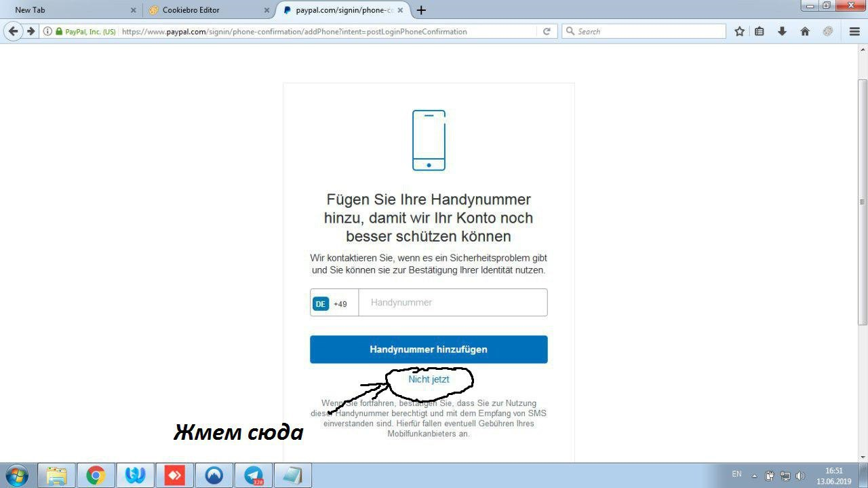Screen dimensions: 868x488
Task: Switch to the New Tab tab
Action: coord(71,10)
